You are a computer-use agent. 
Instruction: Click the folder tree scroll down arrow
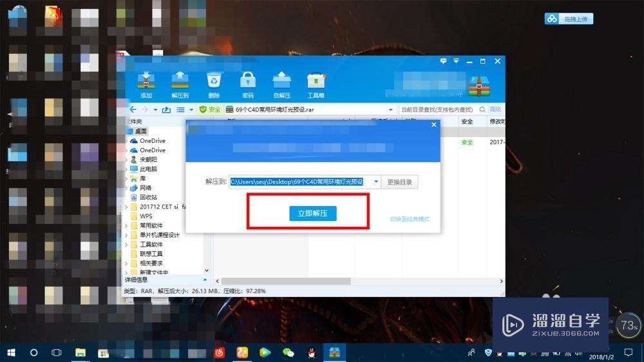207,271
